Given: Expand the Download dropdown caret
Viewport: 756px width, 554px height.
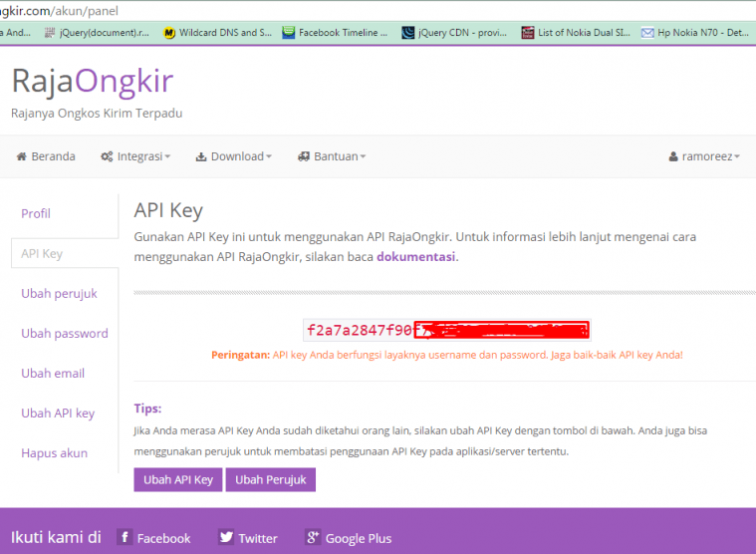Looking at the screenshot, I should (269, 156).
